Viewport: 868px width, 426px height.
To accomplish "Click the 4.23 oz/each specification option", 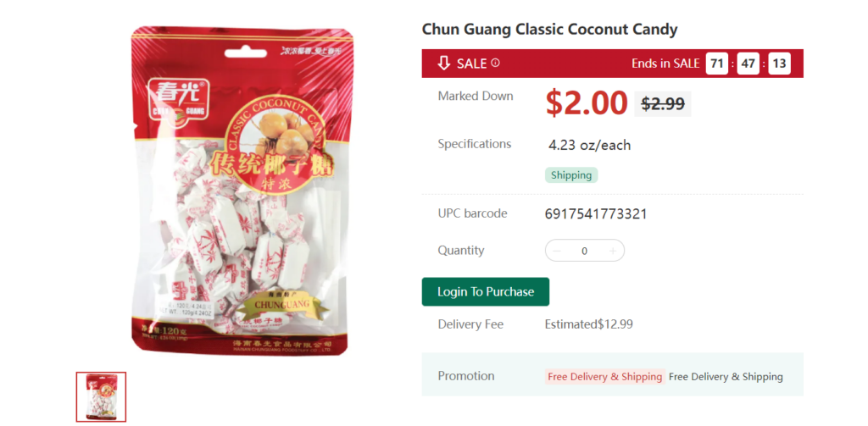I will click(590, 146).
